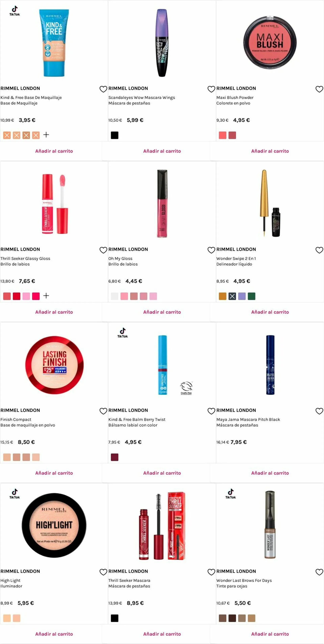Screen dimensions: 324x644
Task: Heart the Kind & Free Balm Berry Twist
Action: pyautogui.click(x=211, y=411)
